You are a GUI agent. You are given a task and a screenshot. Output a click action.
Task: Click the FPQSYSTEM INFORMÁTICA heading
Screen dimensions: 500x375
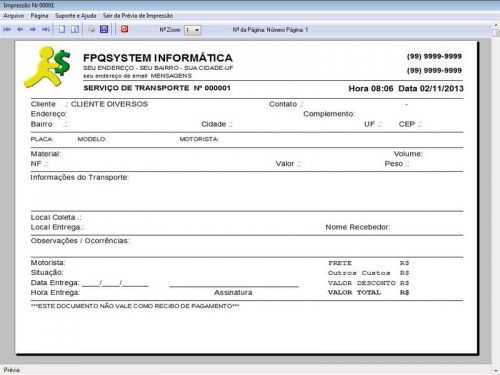coord(158,58)
